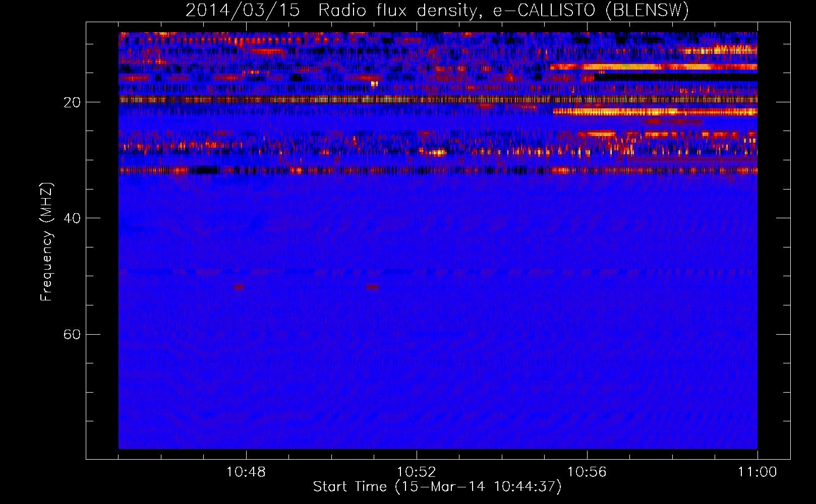
Task: Click the '10:48' time tick label
Action: [x=246, y=472]
